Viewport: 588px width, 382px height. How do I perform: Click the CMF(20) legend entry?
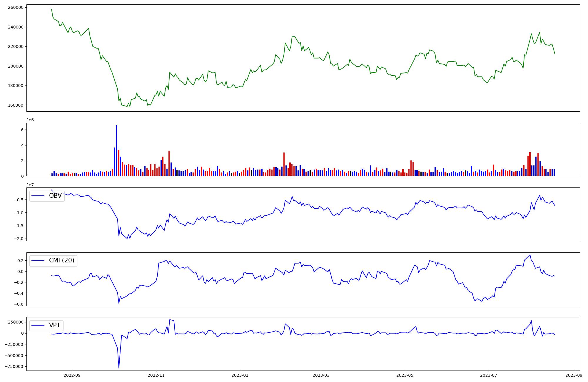(x=61, y=261)
